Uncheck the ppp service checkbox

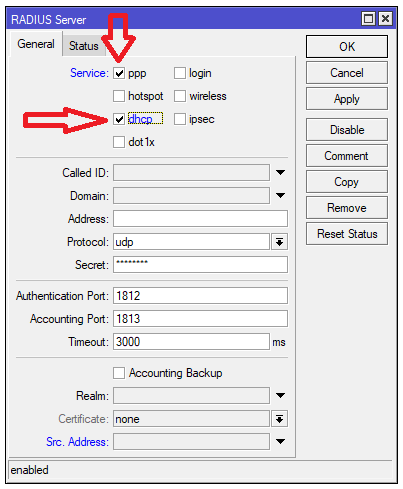(x=119, y=73)
